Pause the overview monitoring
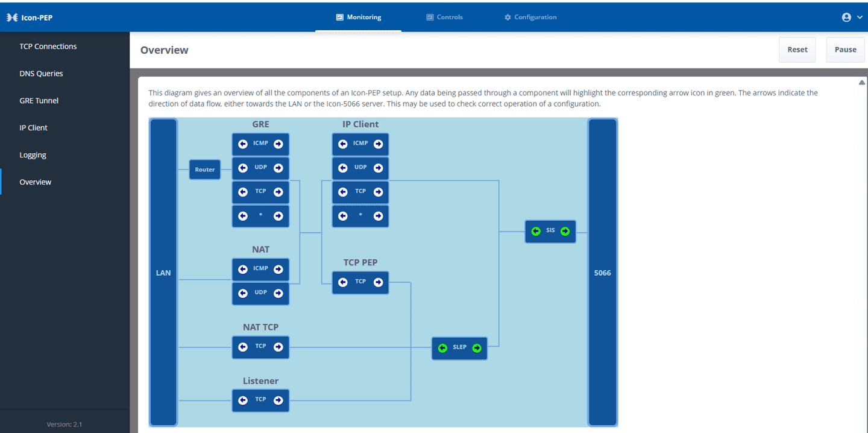The width and height of the screenshot is (868, 433). 845,50
